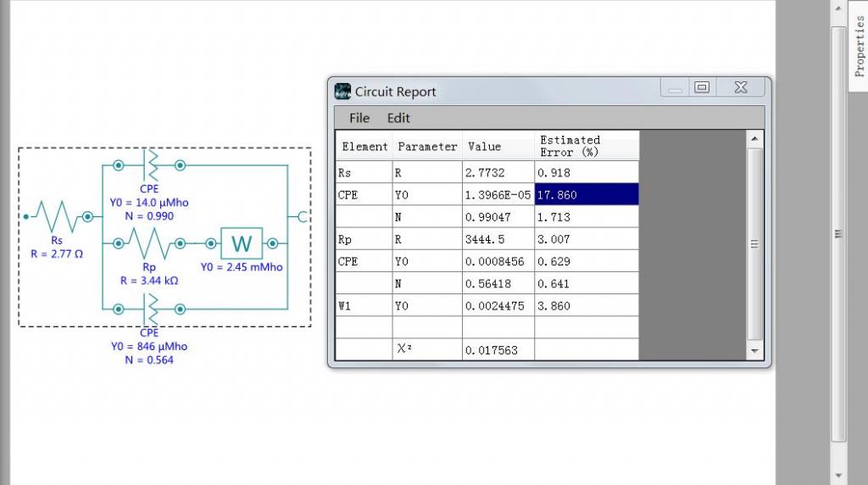Select the error cell 0.641

(587, 283)
